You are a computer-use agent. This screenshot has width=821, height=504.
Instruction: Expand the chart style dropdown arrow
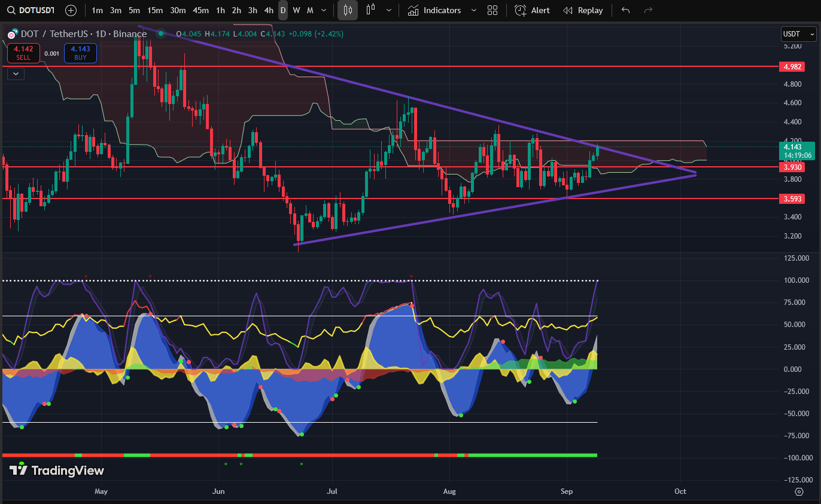(x=390, y=10)
